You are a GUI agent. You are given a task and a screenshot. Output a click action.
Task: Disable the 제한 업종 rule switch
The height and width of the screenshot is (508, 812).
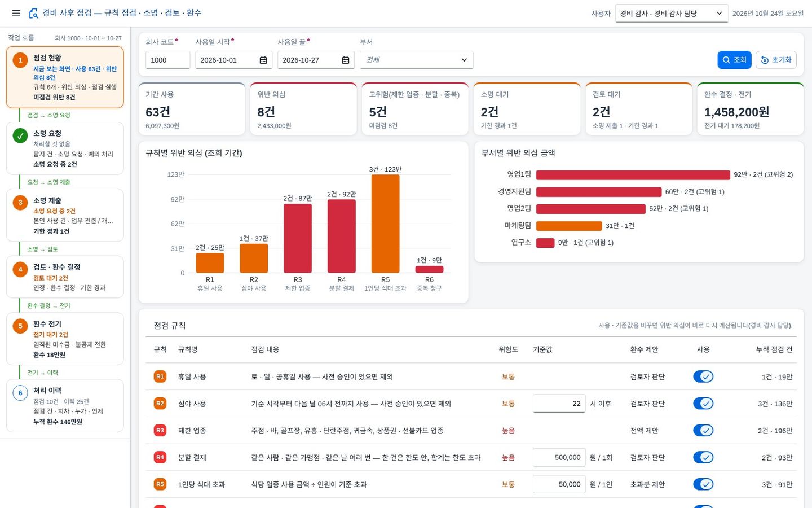[703, 430]
